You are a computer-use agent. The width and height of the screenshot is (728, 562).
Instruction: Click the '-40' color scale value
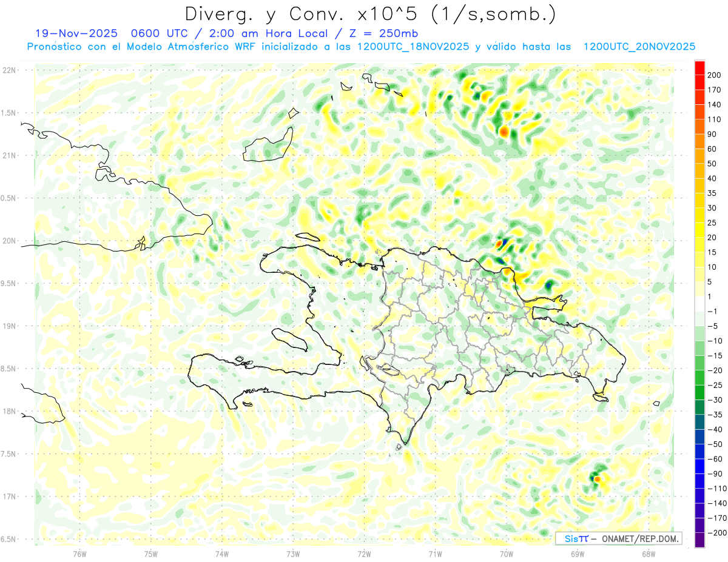pyautogui.click(x=716, y=430)
